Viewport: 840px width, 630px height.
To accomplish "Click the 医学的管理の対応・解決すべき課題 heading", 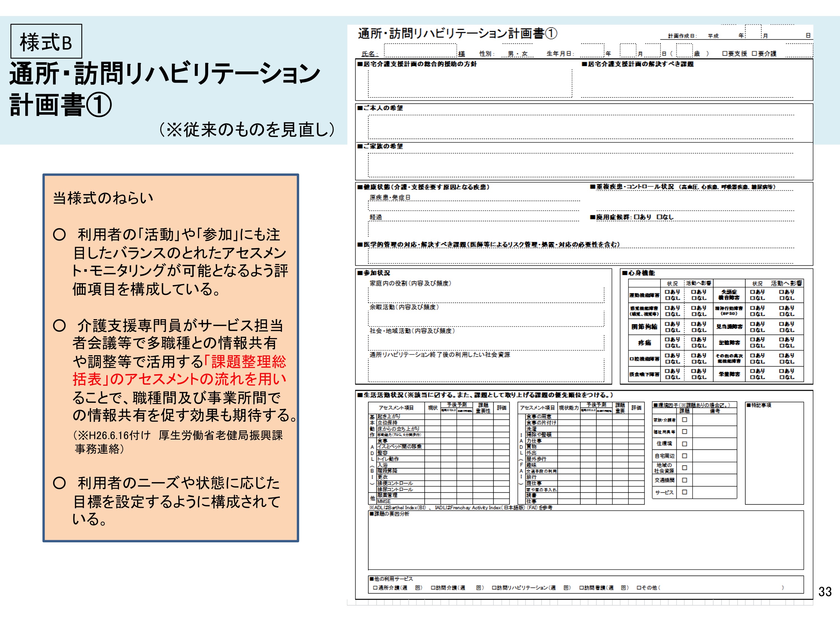I will click(489, 244).
